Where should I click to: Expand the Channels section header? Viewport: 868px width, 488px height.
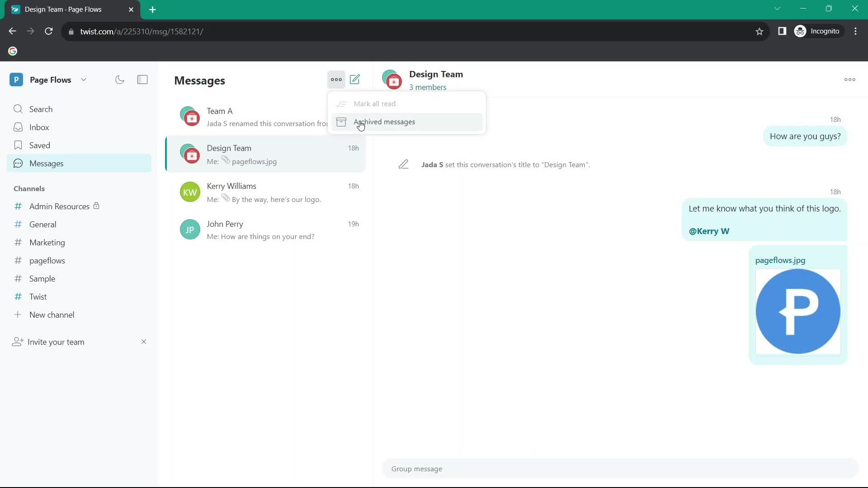tap(28, 188)
